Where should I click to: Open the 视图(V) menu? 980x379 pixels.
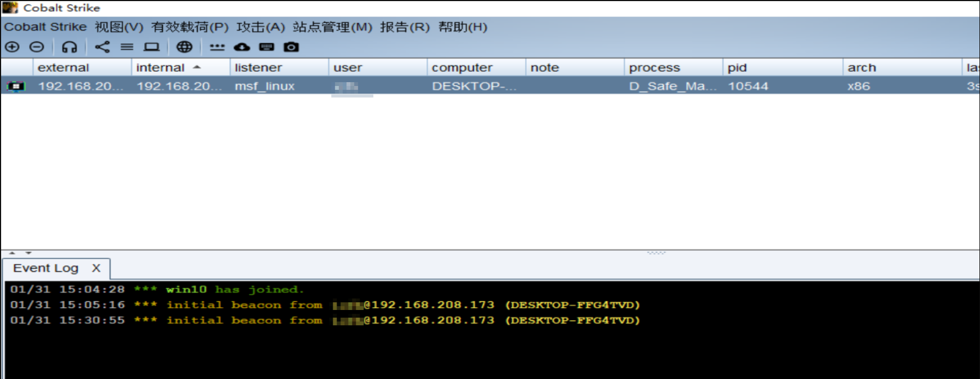pos(119,27)
